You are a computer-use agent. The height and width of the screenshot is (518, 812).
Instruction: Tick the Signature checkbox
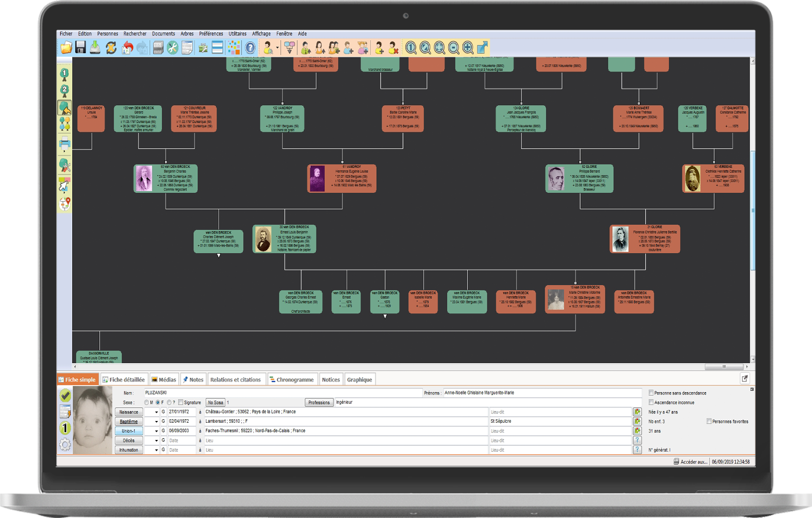click(181, 403)
